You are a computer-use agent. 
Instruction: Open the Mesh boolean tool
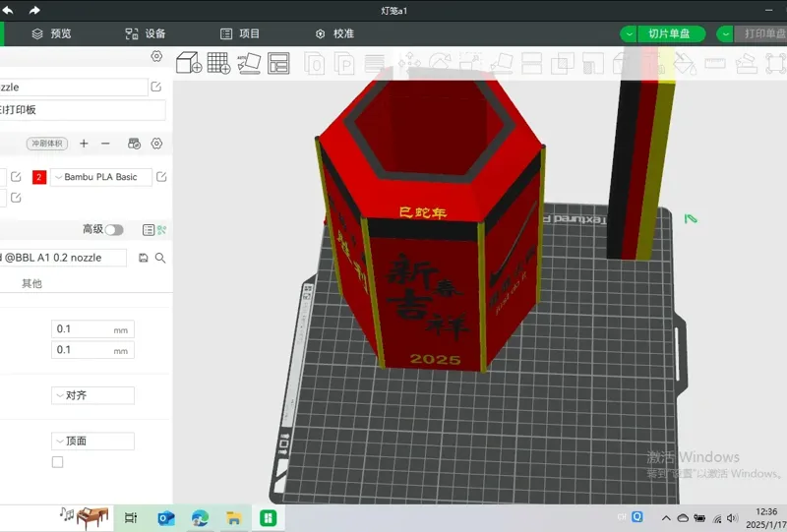[x=563, y=63]
